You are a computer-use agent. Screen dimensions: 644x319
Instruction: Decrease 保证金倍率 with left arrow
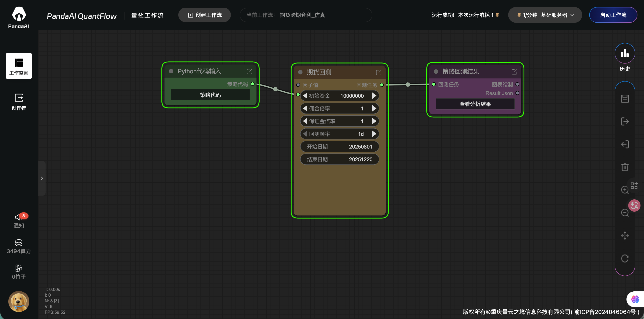[x=305, y=121]
